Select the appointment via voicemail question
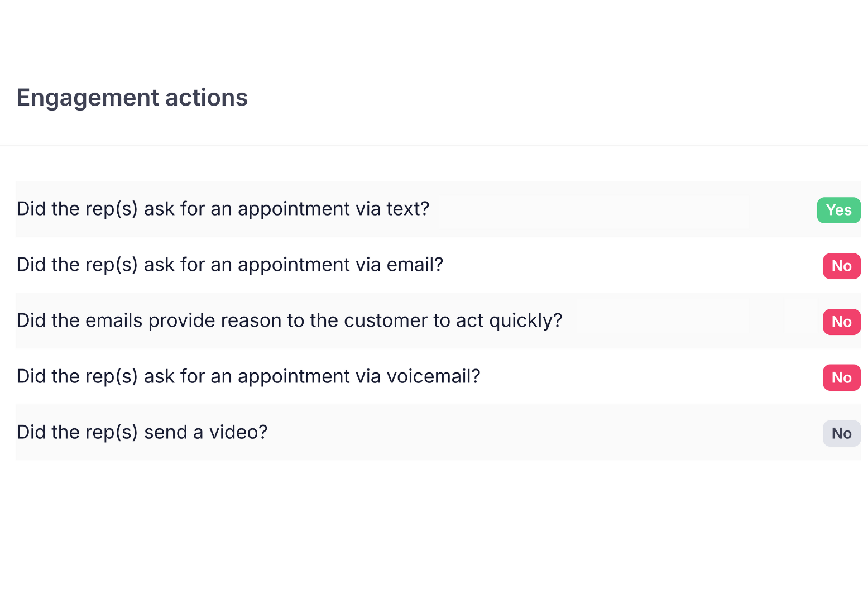868x603 pixels. [248, 376]
